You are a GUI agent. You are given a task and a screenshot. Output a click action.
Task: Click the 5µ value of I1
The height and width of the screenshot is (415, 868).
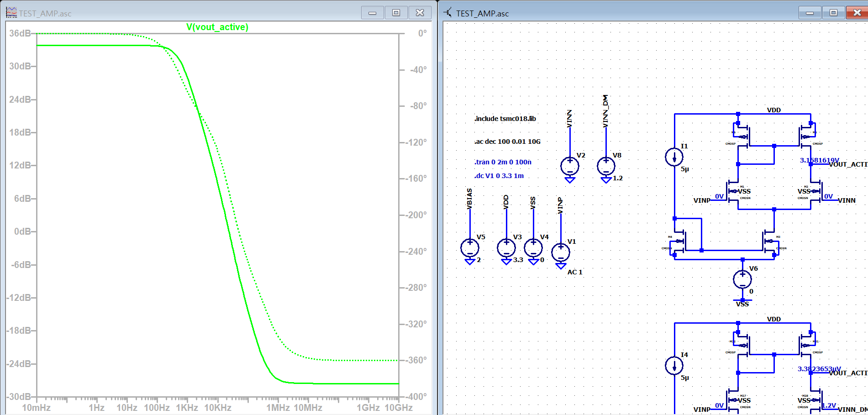[x=685, y=169]
